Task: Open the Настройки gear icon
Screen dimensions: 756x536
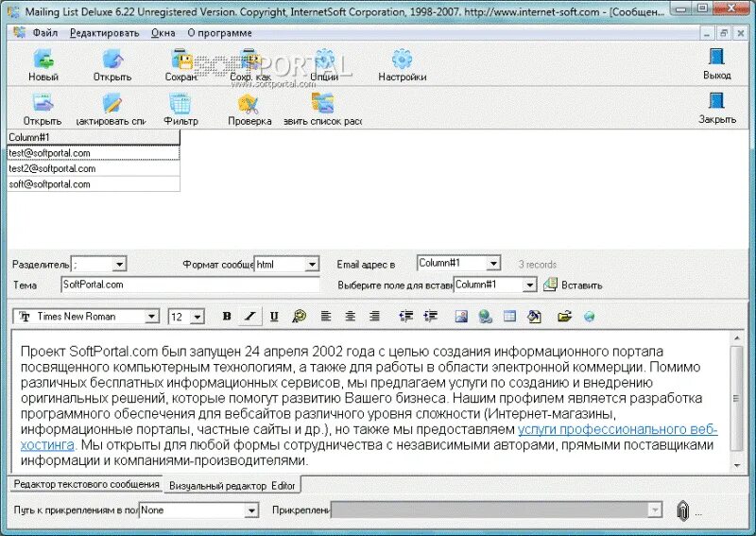Action: pyautogui.click(x=403, y=60)
